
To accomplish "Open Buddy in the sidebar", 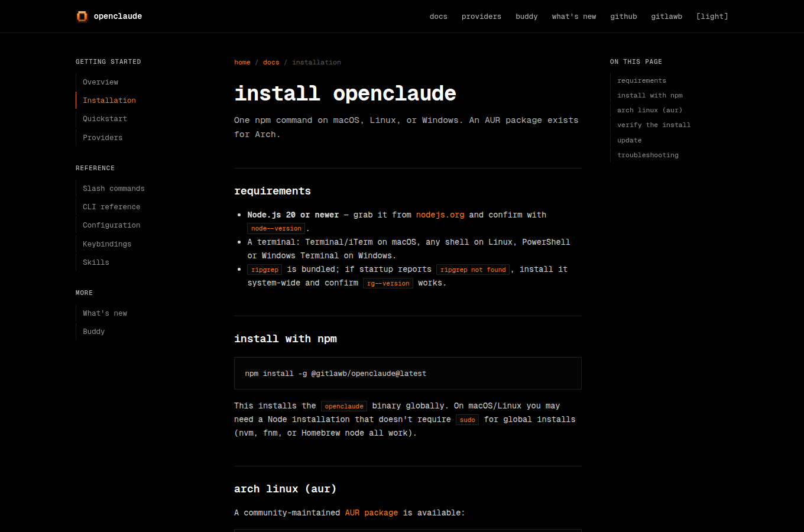I will [94, 332].
